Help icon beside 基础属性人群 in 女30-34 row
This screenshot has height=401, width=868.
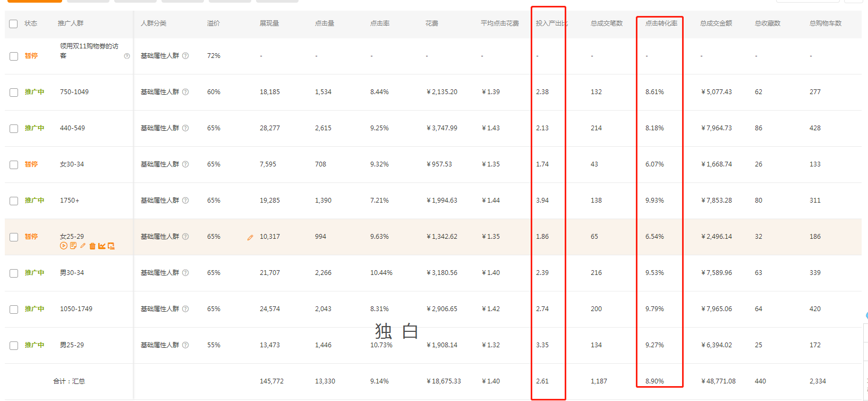point(185,164)
